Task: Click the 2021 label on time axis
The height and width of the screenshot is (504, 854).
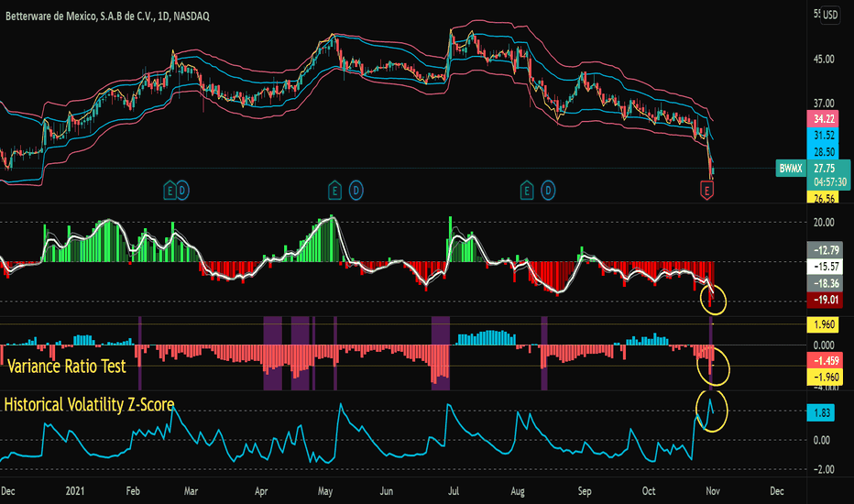Action: (75, 491)
